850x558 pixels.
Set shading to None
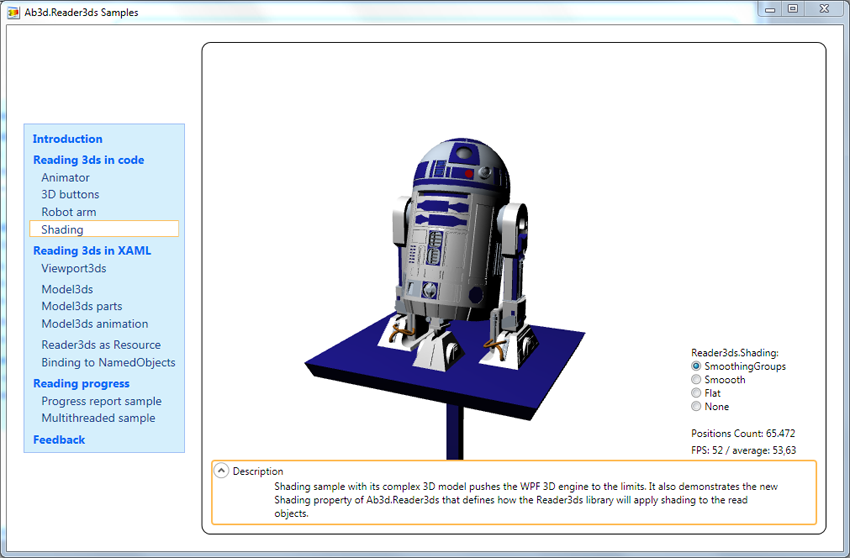click(697, 407)
